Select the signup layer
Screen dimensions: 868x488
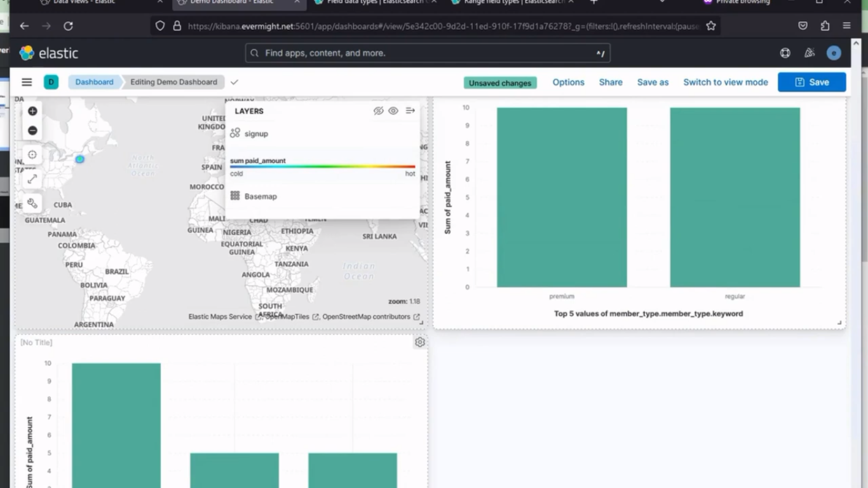tap(256, 133)
